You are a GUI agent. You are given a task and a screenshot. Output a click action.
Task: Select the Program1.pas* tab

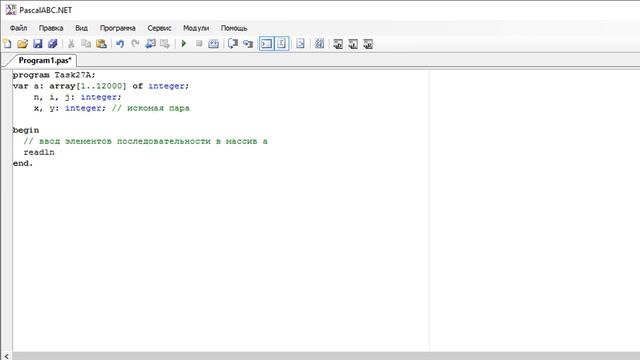click(44, 60)
